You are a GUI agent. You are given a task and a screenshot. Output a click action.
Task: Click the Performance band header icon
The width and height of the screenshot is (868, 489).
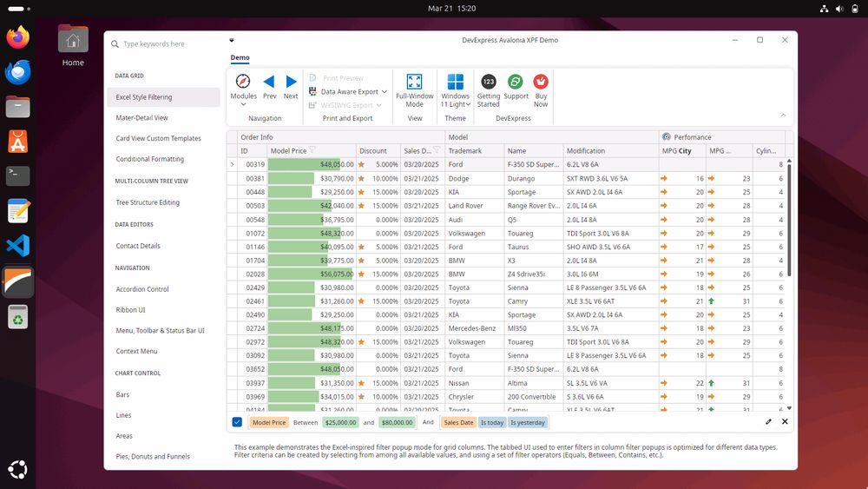tap(667, 136)
